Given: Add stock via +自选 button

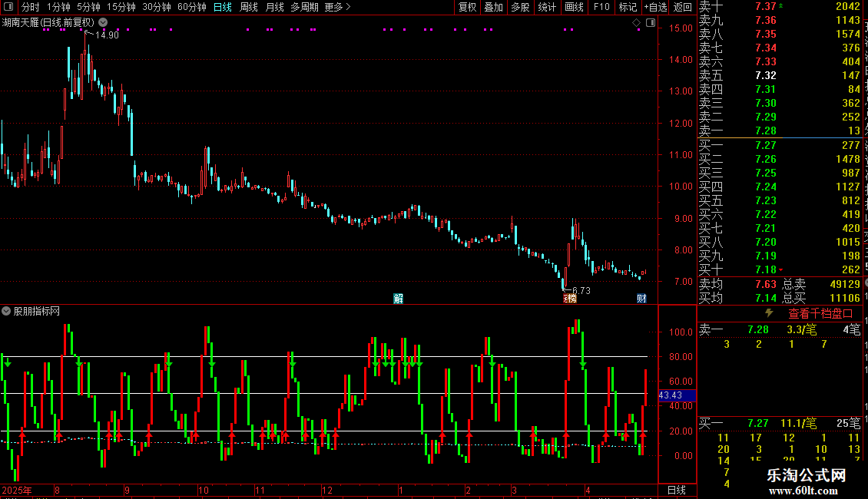Looking at the screenshot, I should [656, 7].
